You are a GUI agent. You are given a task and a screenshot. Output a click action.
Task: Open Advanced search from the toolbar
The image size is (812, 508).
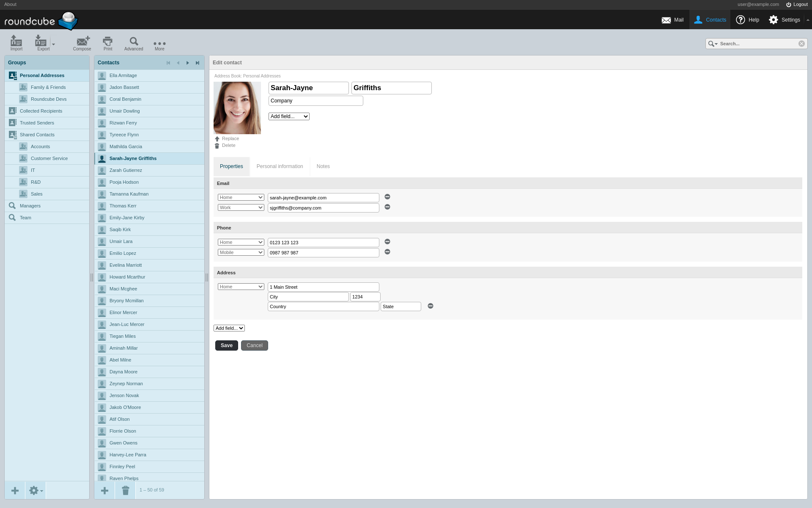134,43
